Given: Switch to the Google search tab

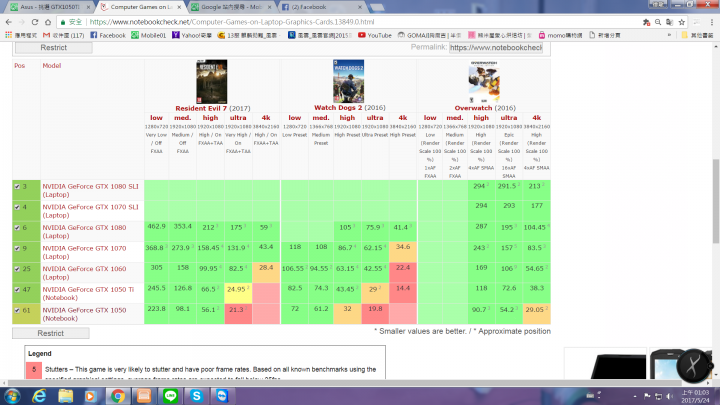Looking at the screenshot, I should click(x=232, y=7).
